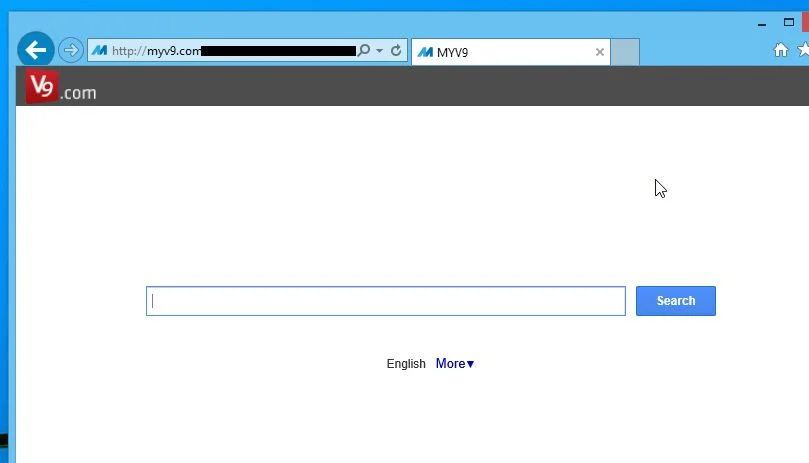Focus the V9 search input box
Image resolution: width=809 pixels, height=463 pixels.
[x=385, y=301]
